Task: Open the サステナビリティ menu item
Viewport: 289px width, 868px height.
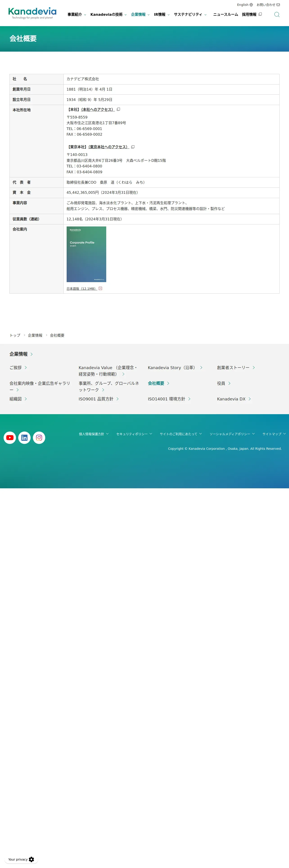Action: (188, 14)
